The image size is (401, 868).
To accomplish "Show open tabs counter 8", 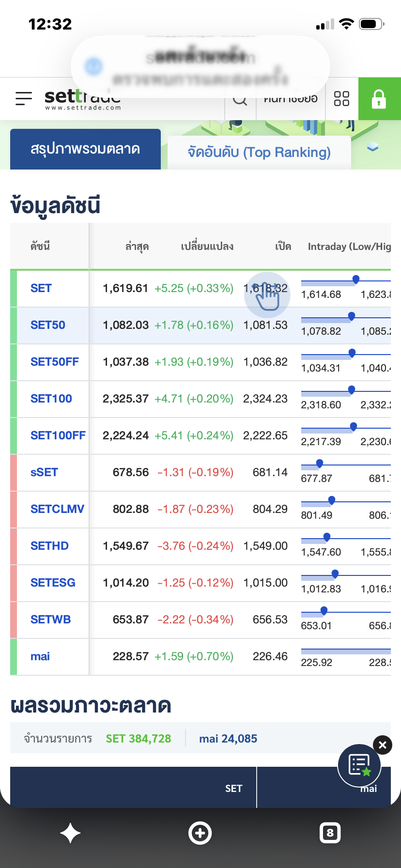I will pos(330,833).
